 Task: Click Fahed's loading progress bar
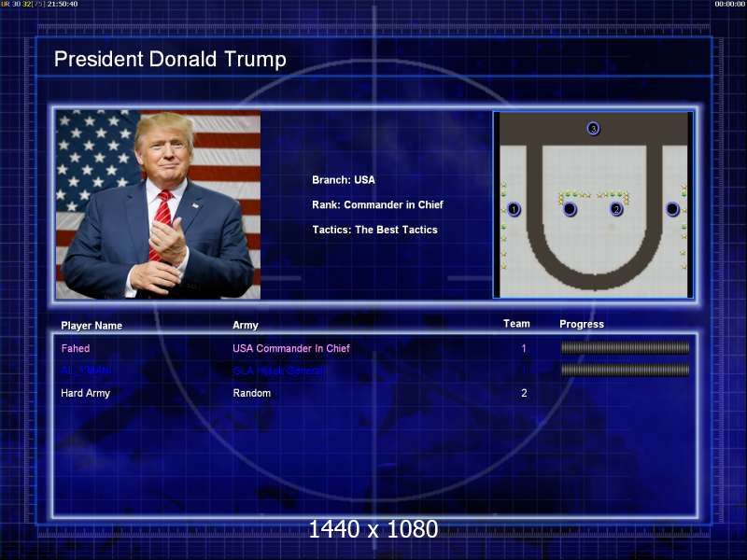coord(625,348)
